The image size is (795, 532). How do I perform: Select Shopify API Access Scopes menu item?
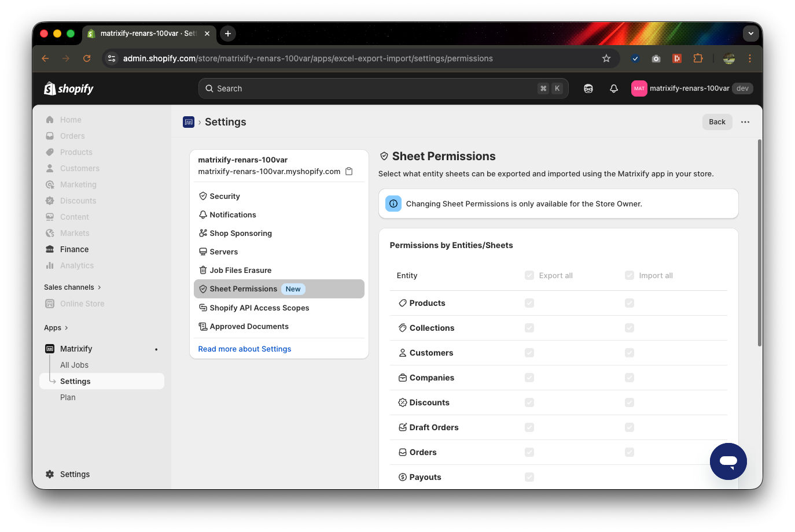click(259, 308)
